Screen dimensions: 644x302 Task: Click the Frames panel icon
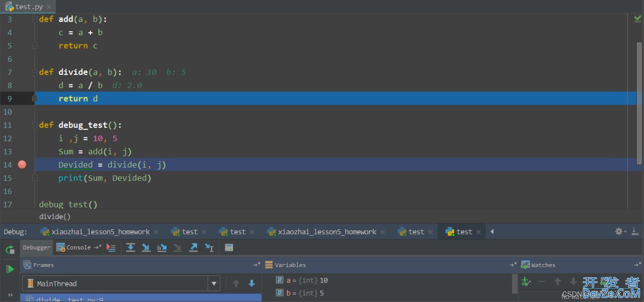pos(27,265)
